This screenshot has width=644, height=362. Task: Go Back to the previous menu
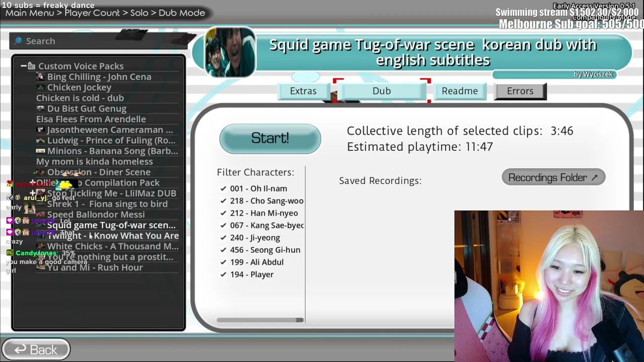pos(36,349)
